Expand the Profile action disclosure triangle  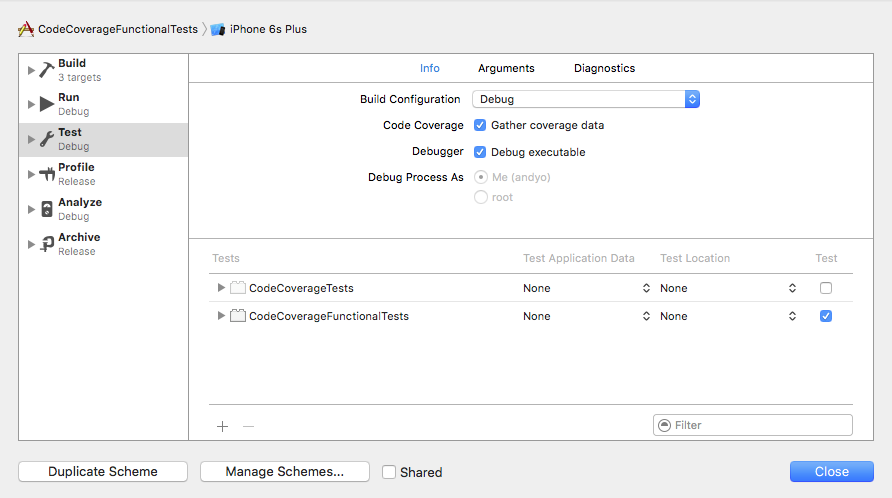(x=31, y=174)
